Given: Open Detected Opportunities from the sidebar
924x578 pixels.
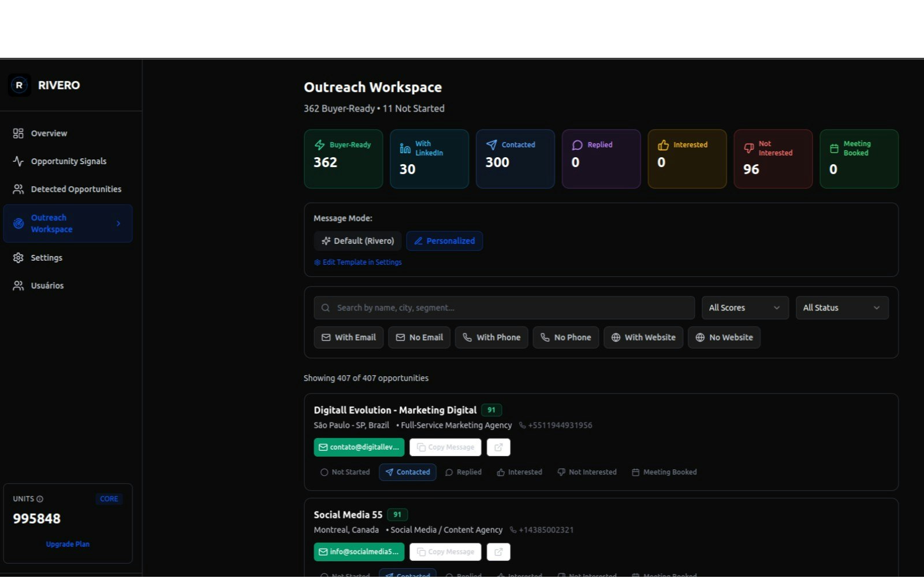Looking at the screenshot, I should tap(76, 189).
